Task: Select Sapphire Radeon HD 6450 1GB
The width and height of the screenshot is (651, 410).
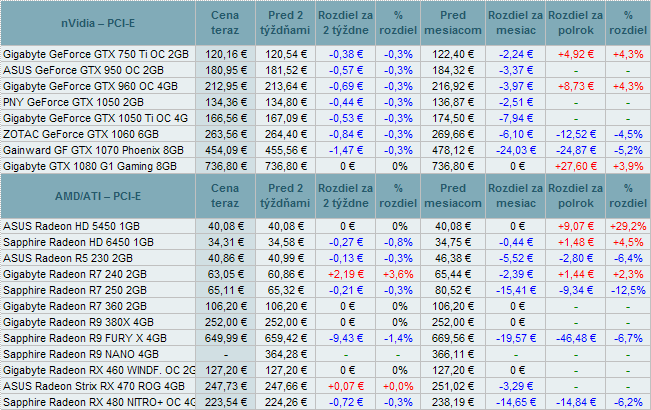Action: tap(78, 242)
